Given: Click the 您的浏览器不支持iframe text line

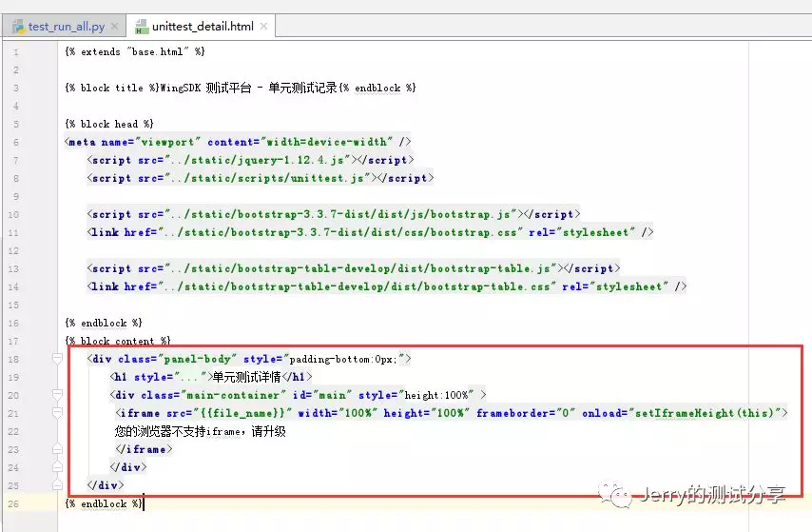Looking at the screenshot, I should coord(200,431).
